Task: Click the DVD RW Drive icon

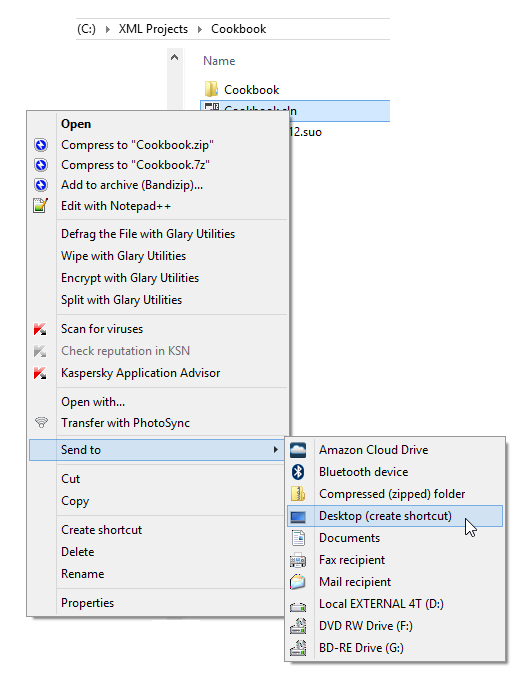Action: click(x=298, y=626)
